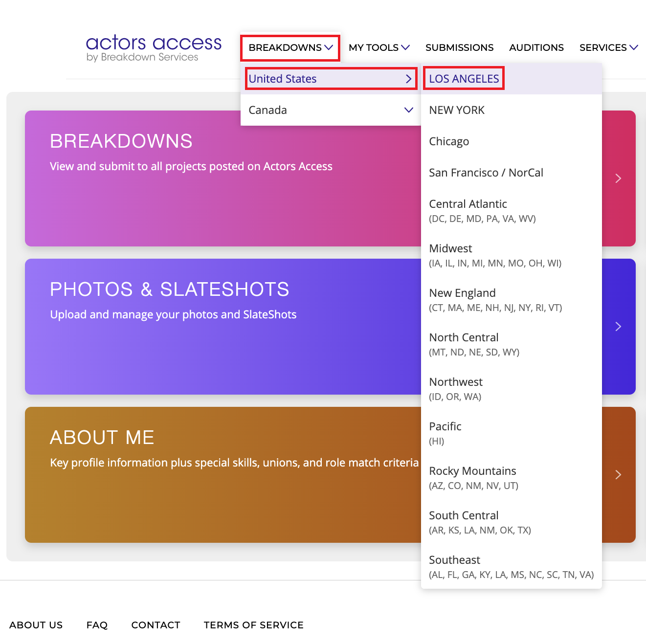The image size is (646, 644).
Task: Click the arrow on Photos & SlateShots card
Action: click(x=618, y=327)
